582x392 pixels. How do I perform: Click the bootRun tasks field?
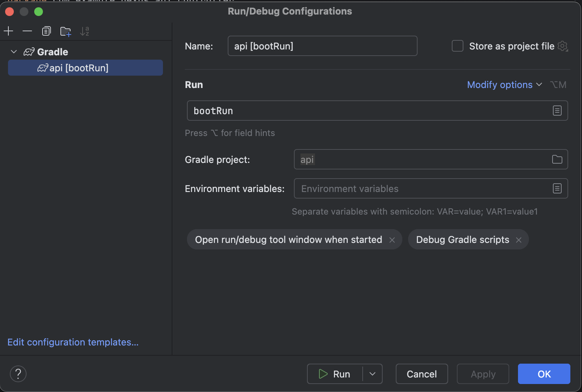coord(377,111)
